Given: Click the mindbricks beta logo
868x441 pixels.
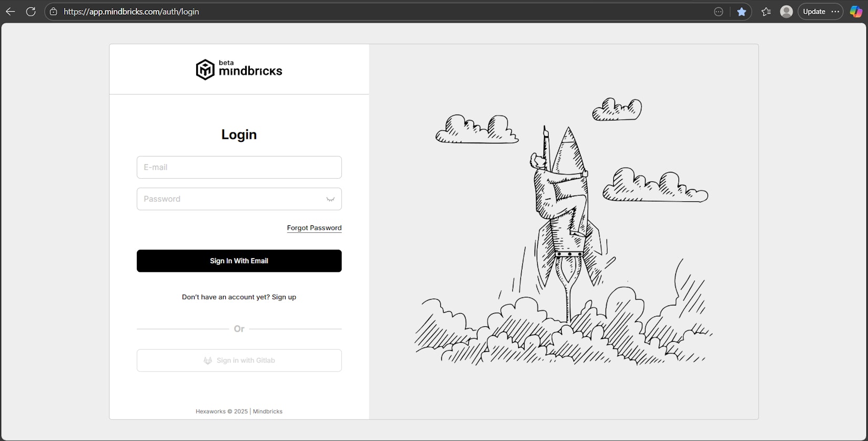Looking at the screenshot, I should point(239,69).
